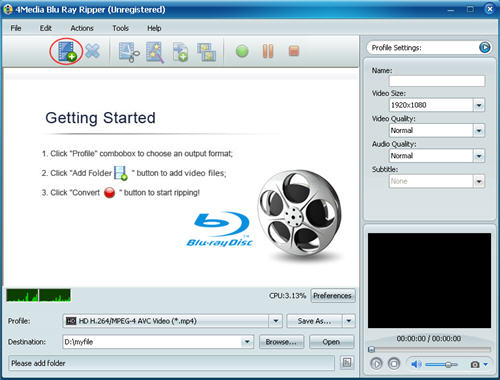The image size is (500, 380).
Task: Click the Profile Settings blue arrow button
Action: pos(485,48)
